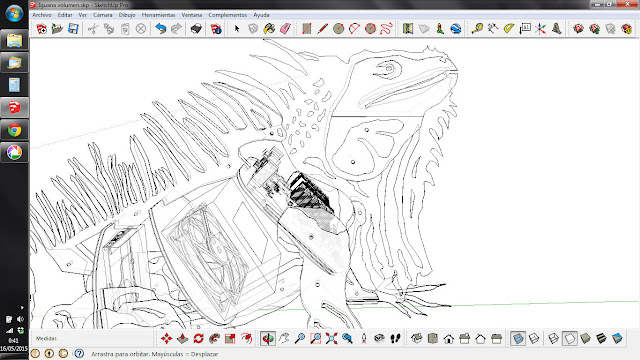Select the Paint Bucket tool
The image size is (640, 360).
click(269, 29)
